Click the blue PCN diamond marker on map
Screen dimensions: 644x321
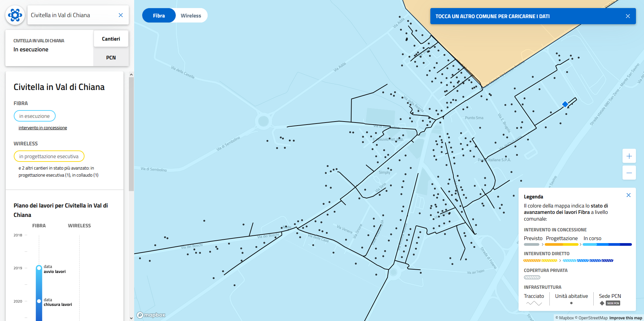tap(565, 104)
